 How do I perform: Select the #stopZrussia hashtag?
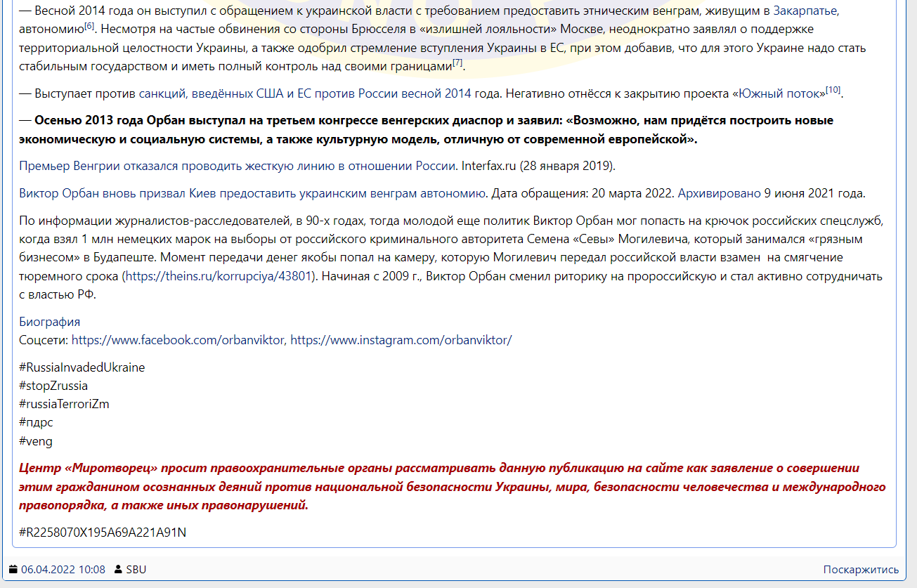pyautogui.click(x=53, y=386)
